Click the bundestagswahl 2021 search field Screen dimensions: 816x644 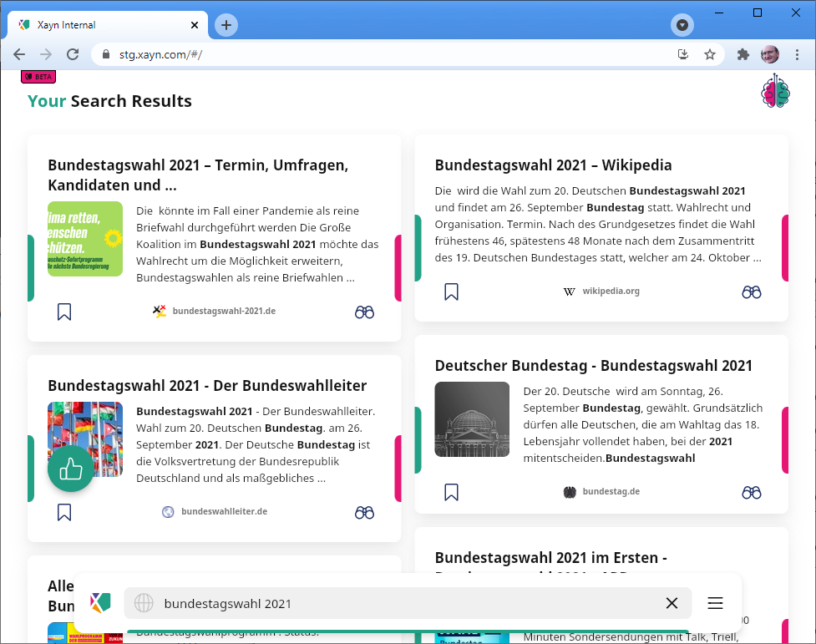tap(408, 603)
